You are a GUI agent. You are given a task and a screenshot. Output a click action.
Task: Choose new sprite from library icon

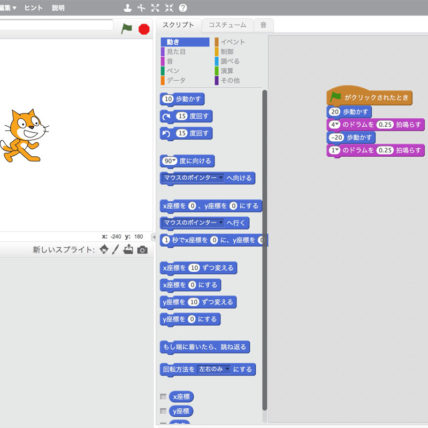point(104,249)
